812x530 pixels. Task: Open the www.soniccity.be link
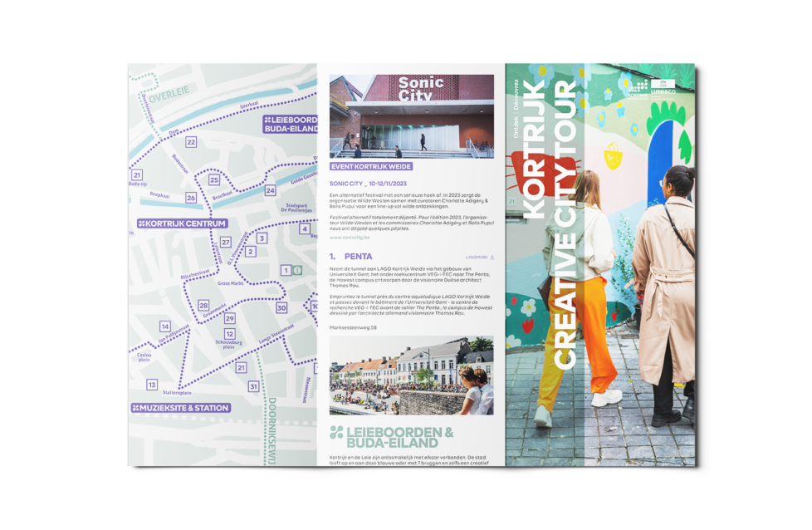click(350, 238)
